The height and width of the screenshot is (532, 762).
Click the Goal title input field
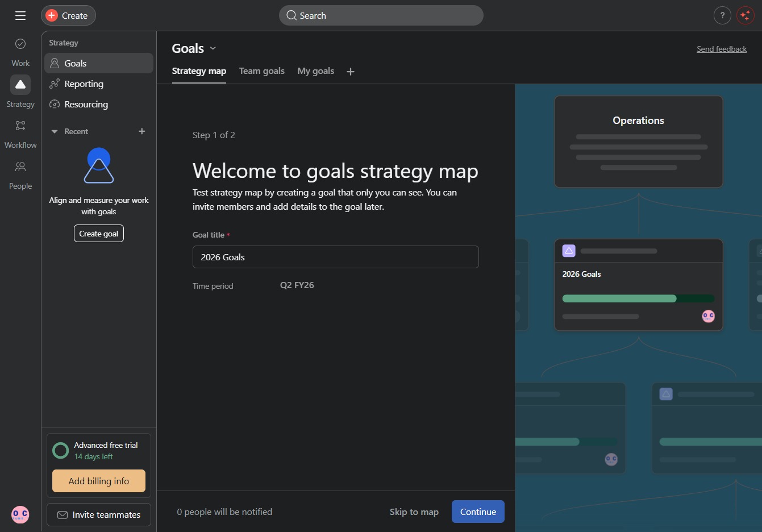pos(336,257)
